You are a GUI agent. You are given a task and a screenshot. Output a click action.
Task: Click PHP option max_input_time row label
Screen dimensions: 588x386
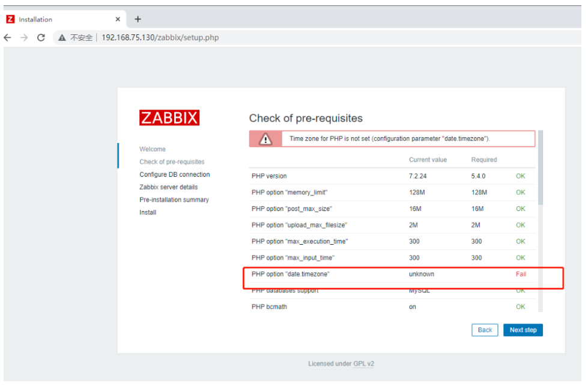[x=293, y=258]
